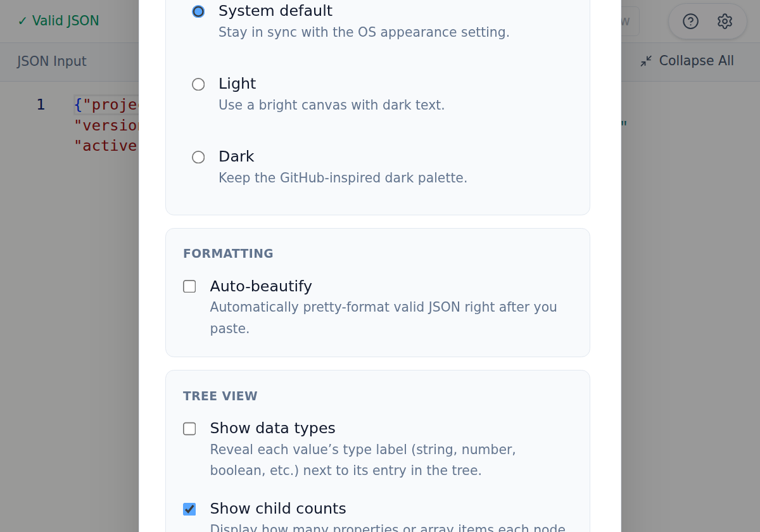Click the partially visible button ending in 'w'
760x532 pixels.
click(624, 21)
